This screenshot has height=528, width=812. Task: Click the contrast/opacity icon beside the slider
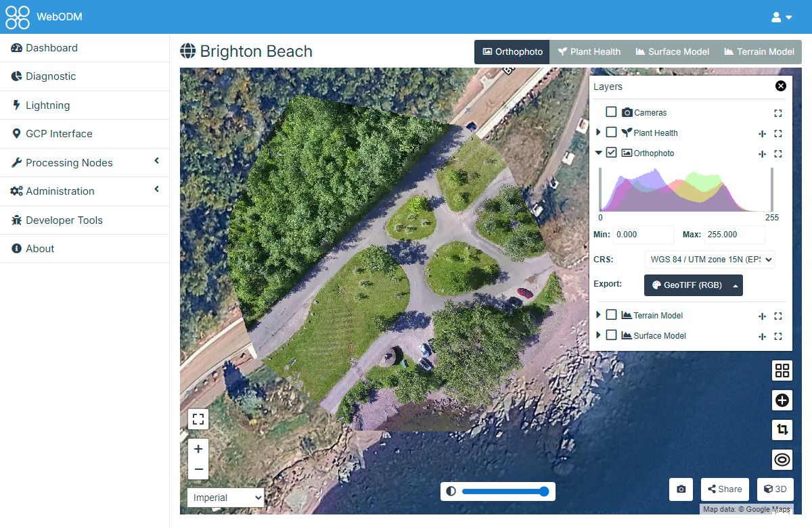(451, 491)
